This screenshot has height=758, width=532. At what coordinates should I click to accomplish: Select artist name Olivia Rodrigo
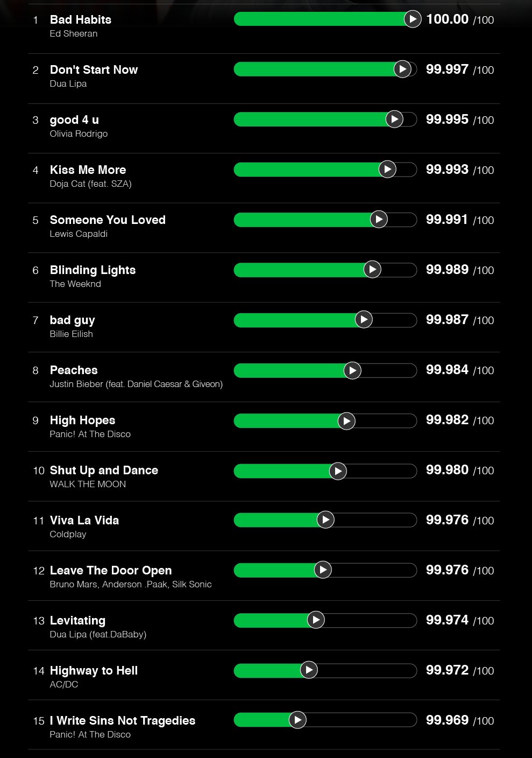(79, 134)
